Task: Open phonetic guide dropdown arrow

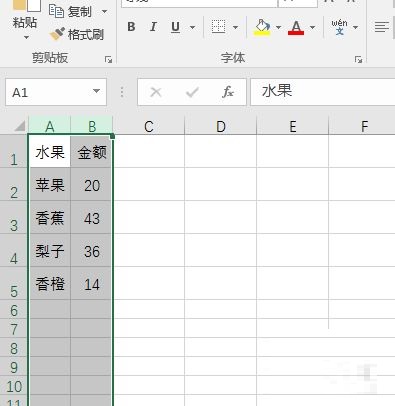Action: pyautogui.click(x=355, y=27)
